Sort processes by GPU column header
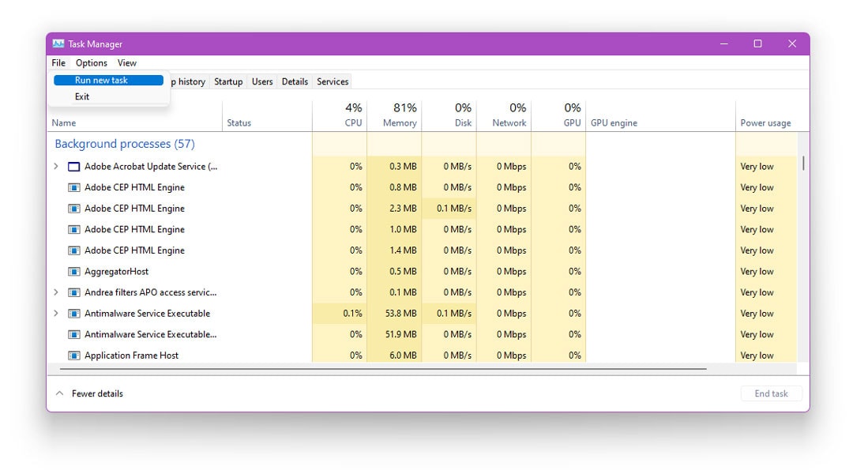The width and height of the screenshot is (868, 474). (558, 116)
